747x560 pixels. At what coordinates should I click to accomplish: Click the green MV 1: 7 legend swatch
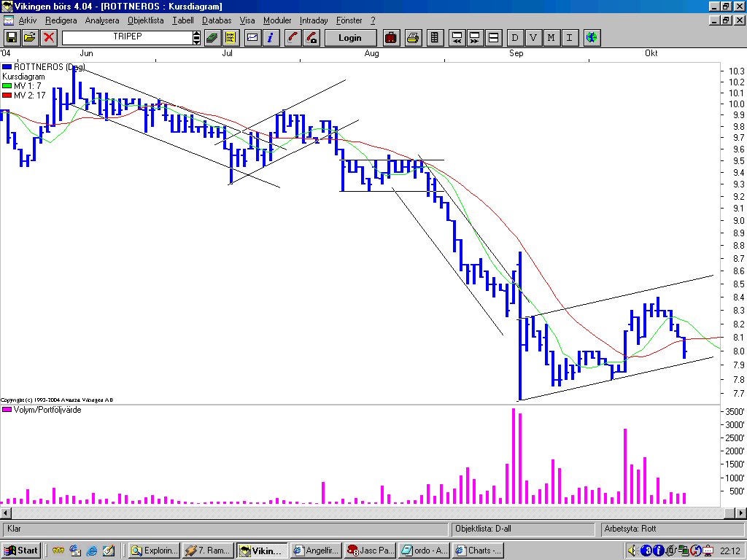click(7, 86)
